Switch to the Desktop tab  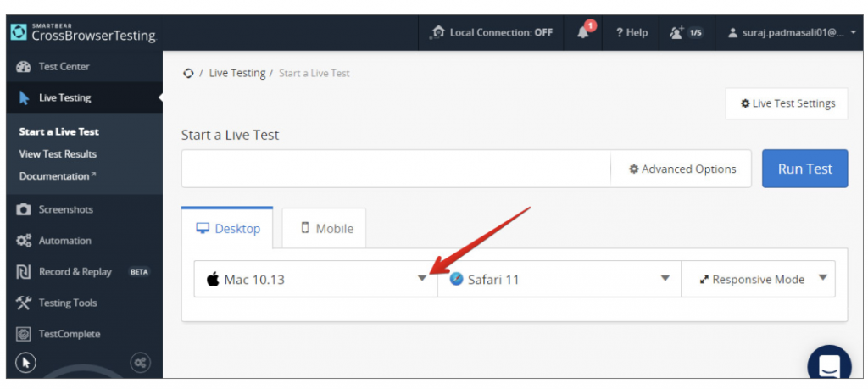[227, 228]
